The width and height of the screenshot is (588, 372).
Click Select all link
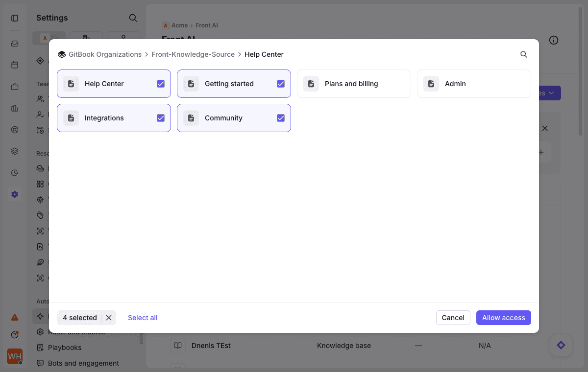143,318
